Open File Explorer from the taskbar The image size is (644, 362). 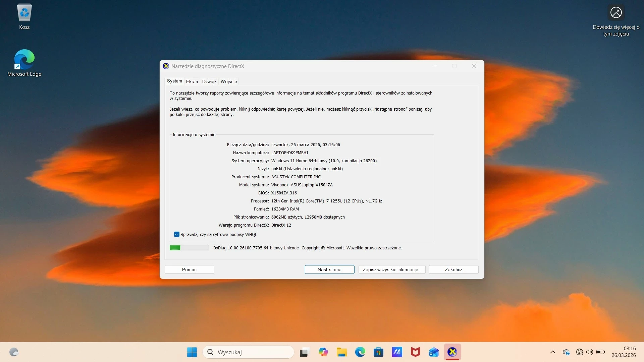coord(341,352)
